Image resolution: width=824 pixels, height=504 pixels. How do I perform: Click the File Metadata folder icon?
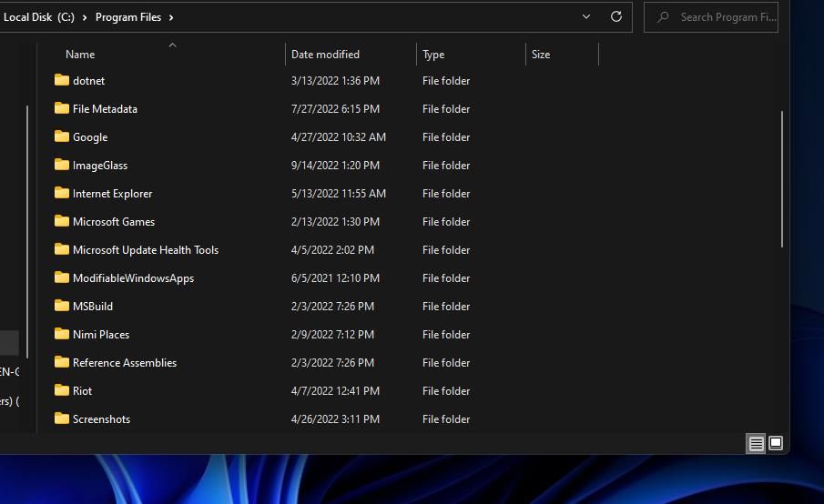click(x=62, y=108)
